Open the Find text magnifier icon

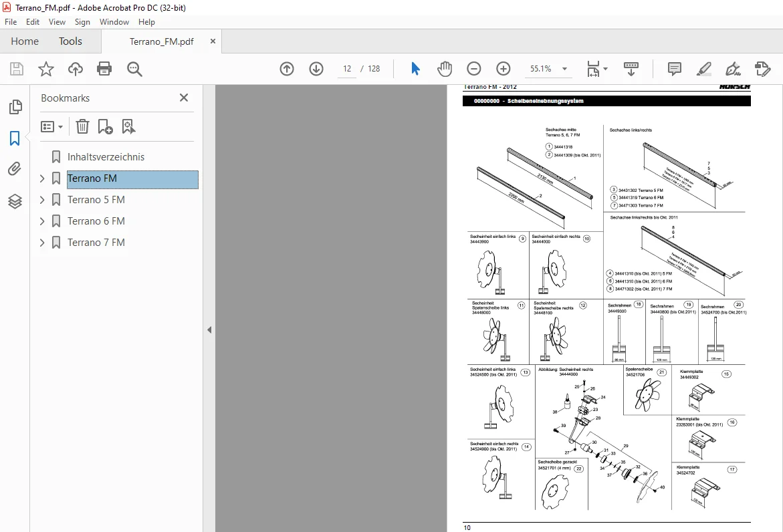point(134,69)
